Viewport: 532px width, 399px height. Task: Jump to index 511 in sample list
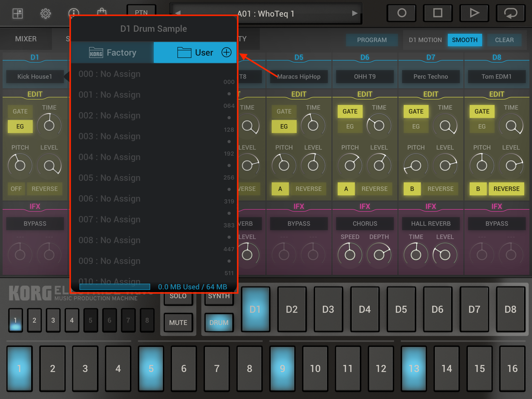point(229,273)
